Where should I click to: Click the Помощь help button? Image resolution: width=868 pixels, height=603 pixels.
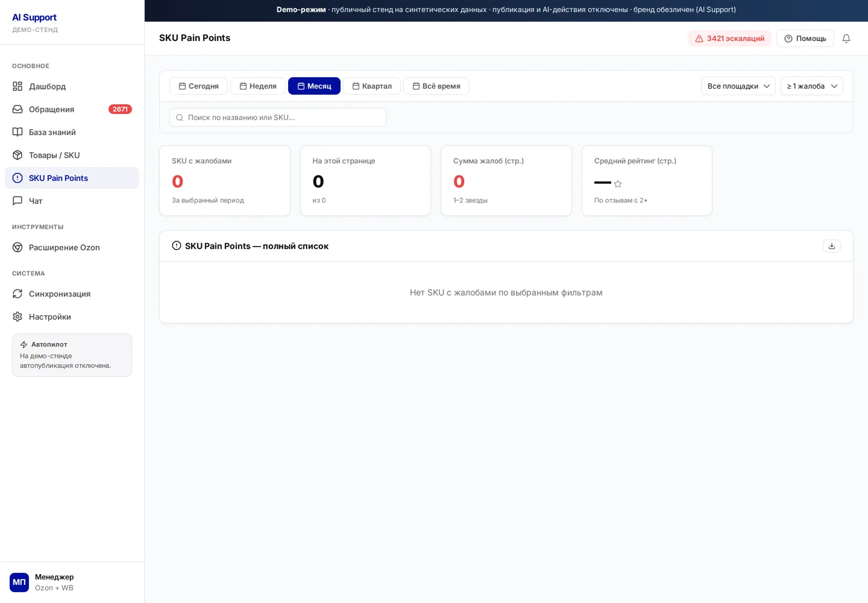click(805, 39)
